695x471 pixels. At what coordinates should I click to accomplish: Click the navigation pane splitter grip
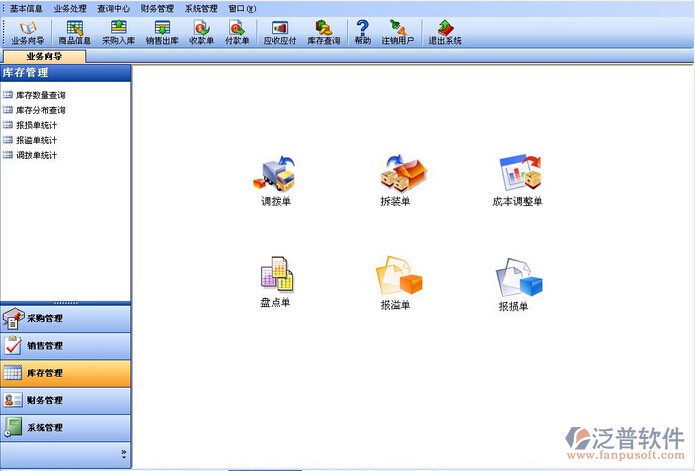[x=66, y=303]
